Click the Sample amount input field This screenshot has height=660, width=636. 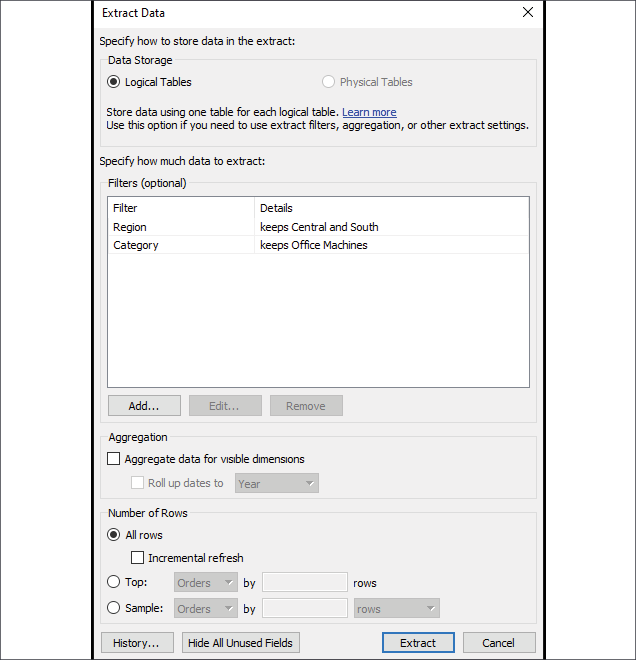(x=305, y=608)
